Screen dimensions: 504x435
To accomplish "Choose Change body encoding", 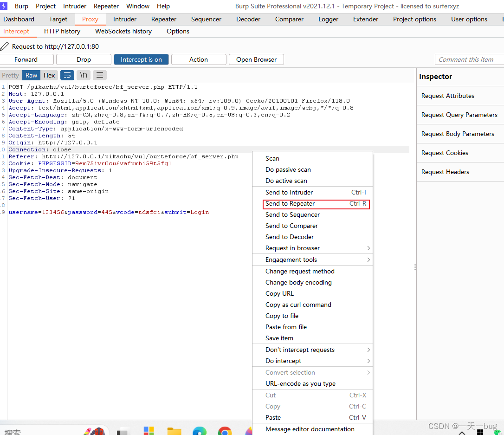I will (x=312, y=282).
